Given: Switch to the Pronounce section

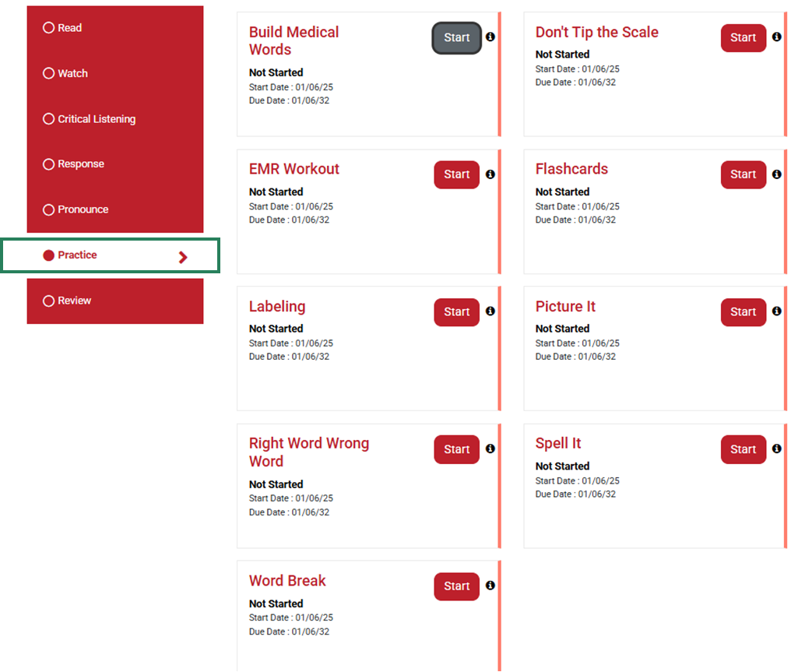Looking at the screenshot, I should click(x=48, y=209).
